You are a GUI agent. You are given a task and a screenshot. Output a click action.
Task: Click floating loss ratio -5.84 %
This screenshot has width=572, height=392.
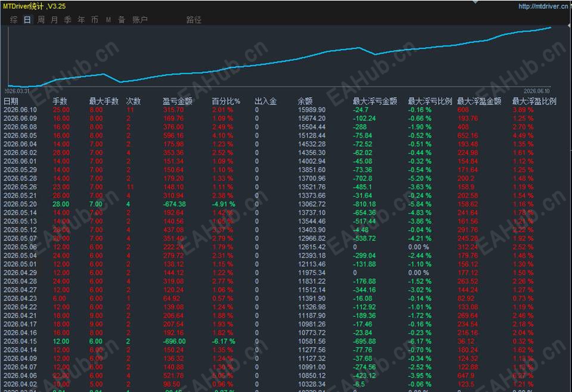tap(419, 204)
